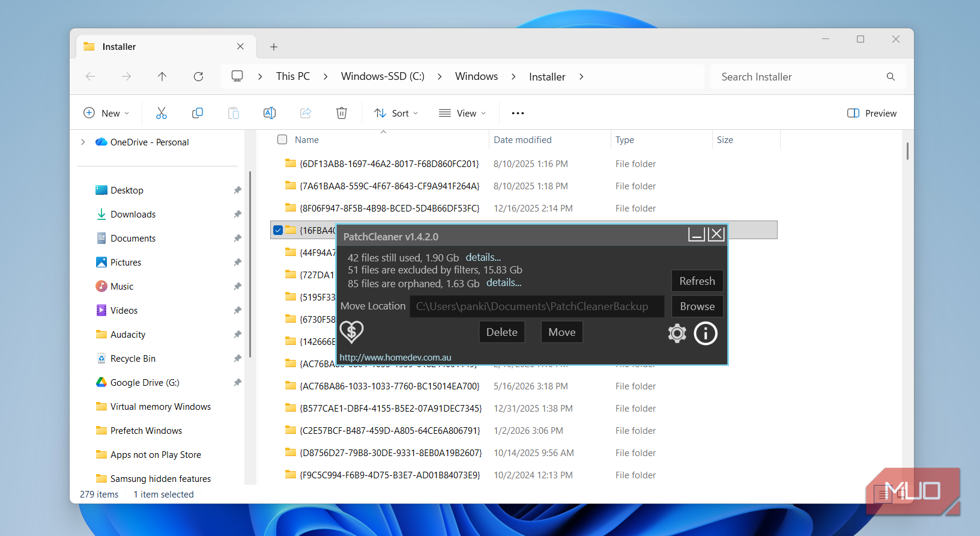The image size is (980, 536).
Task: Click the PatchCleaner Delete button
Action: pyautogui.click(x=502, y=332)
